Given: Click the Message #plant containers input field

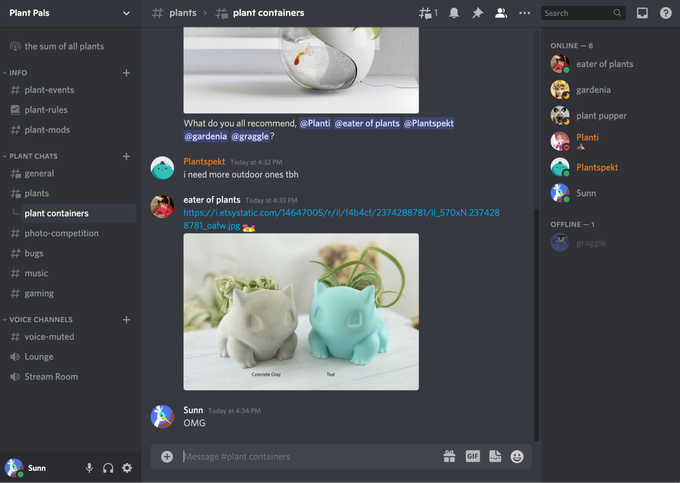Looking at the screenshot, I should [x=300, y=456].
